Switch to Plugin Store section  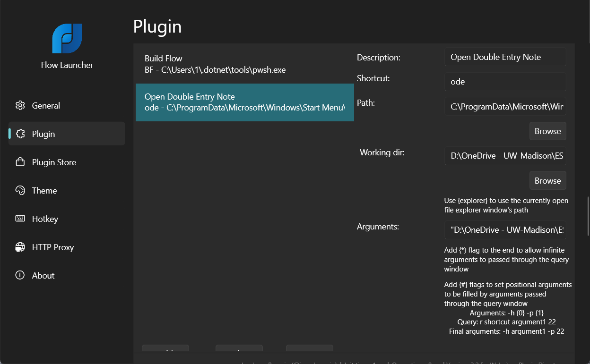tap(67, 162)
